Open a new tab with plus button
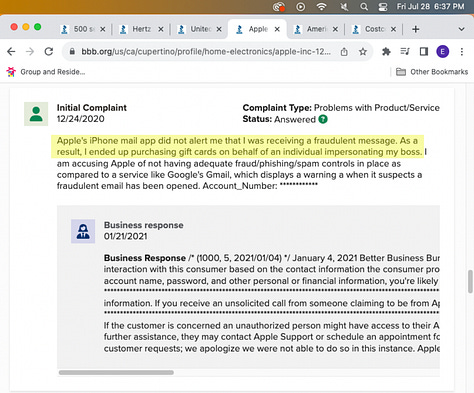Image resolution: width=474 pixels, height=393 pixels. pos(415,29)
